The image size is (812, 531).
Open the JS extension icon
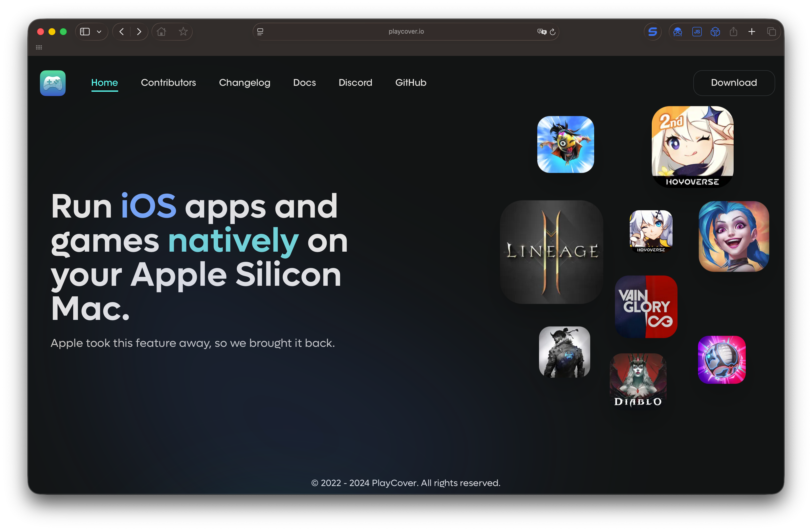tap(697, 32)
